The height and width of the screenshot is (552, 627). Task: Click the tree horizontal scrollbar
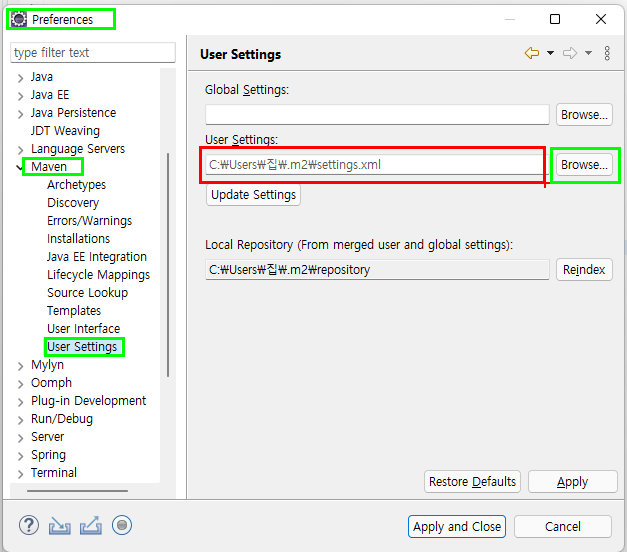pos(78,491)
